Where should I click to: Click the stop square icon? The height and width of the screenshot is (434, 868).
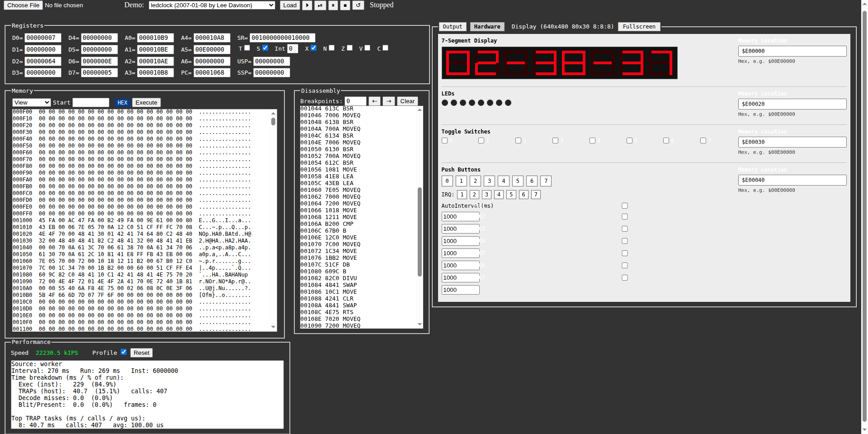(345, 5)
